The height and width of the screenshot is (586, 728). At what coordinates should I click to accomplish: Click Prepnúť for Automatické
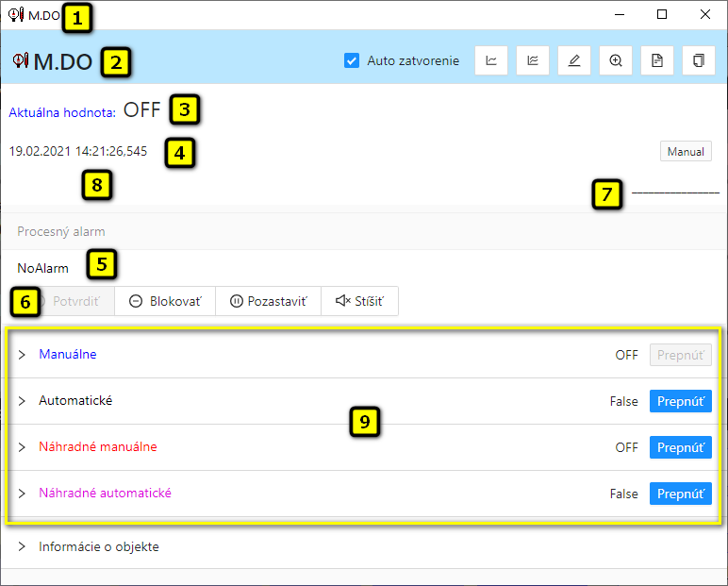point(680,401)
